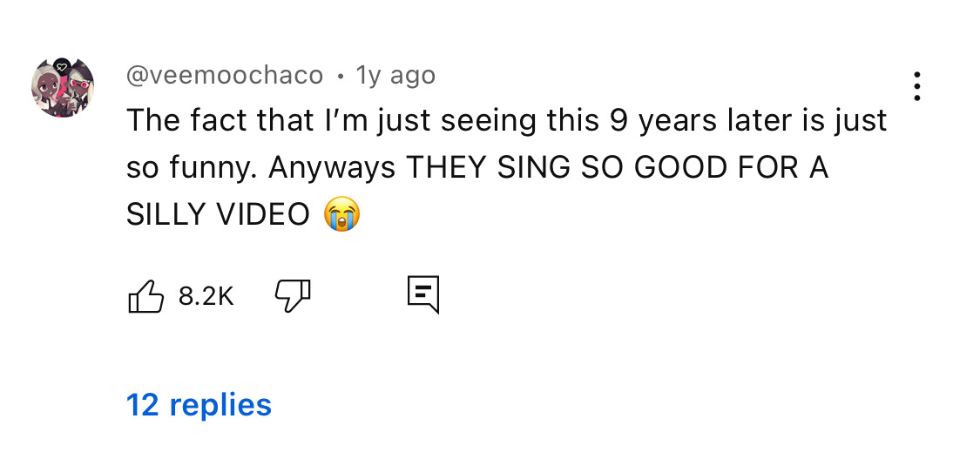The height and width of the screenshot is (466, 980).
Task: Like the comment with thumbs-up icon
Action: click(146, 296)
